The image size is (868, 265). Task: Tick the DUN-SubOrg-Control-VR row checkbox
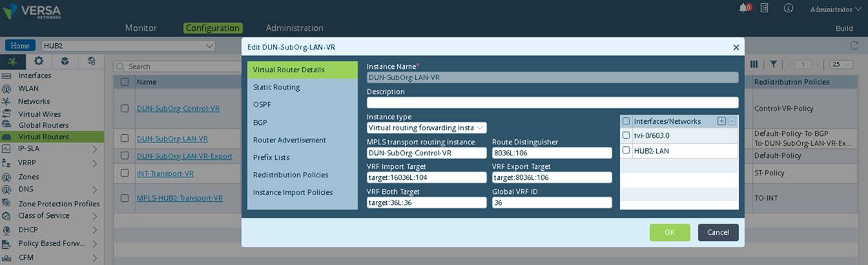point(125,108)
